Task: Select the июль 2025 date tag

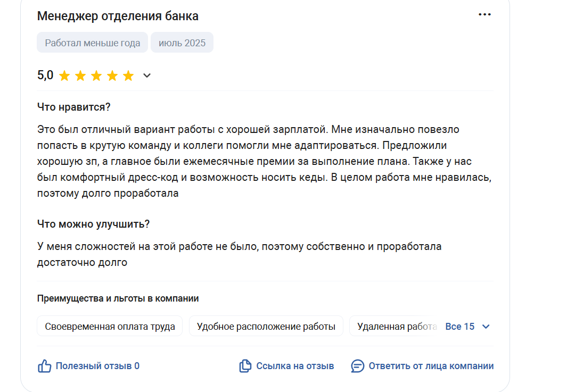Action: coord(182,43)
